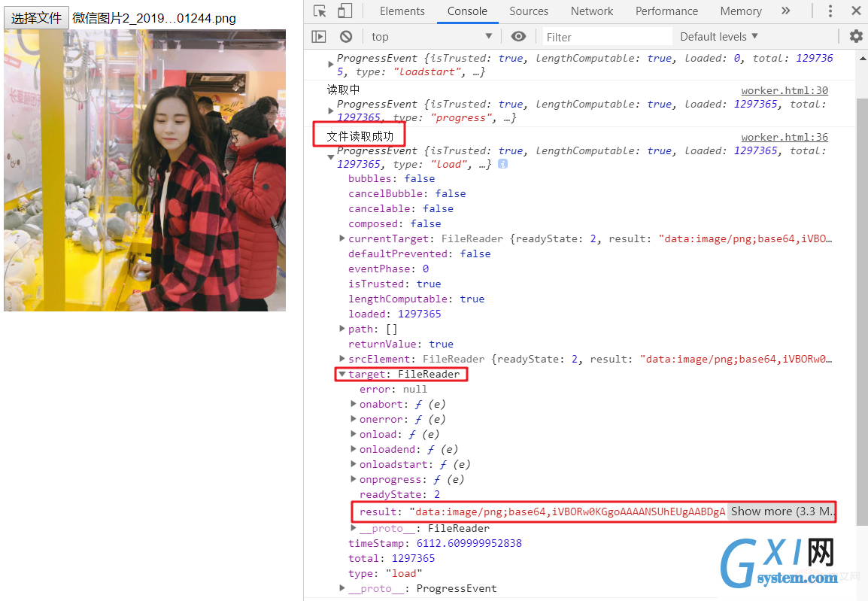Screen dimensions: 868x601
Task: Select the 'bubbles: false' row
Action: [x=391, y=178]
